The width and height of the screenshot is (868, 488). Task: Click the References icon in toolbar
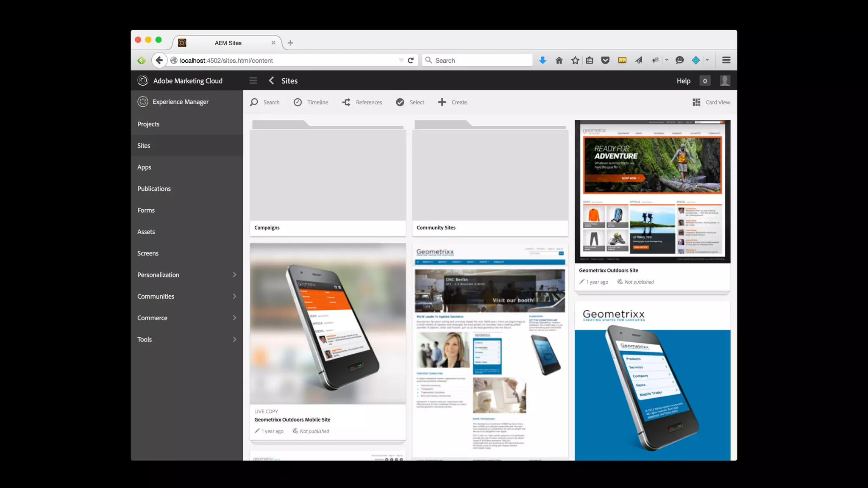(x=346, y=102)
